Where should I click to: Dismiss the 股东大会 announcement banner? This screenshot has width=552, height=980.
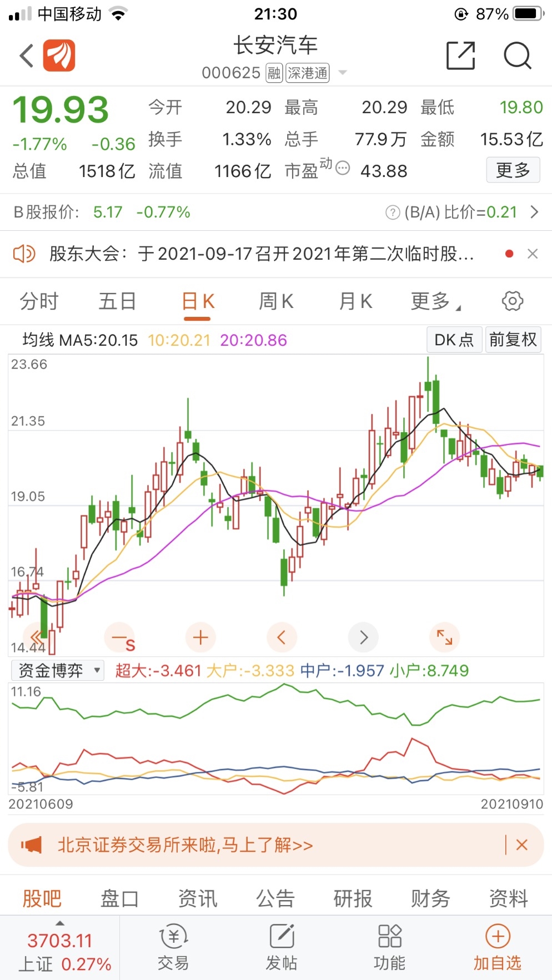(533, 254)
